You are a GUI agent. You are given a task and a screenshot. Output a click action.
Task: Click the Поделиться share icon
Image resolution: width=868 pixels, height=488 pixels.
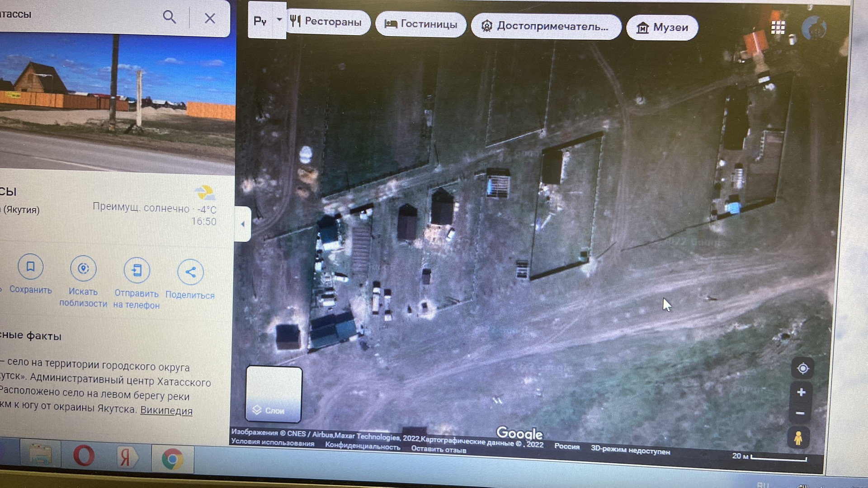pyautogui.click(x=190, y=272)
